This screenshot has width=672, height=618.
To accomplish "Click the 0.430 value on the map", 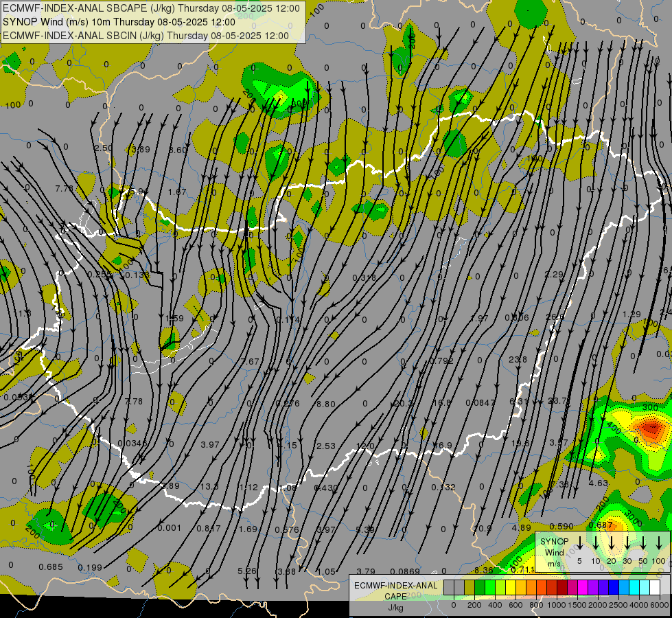I will tap(326, 488).
